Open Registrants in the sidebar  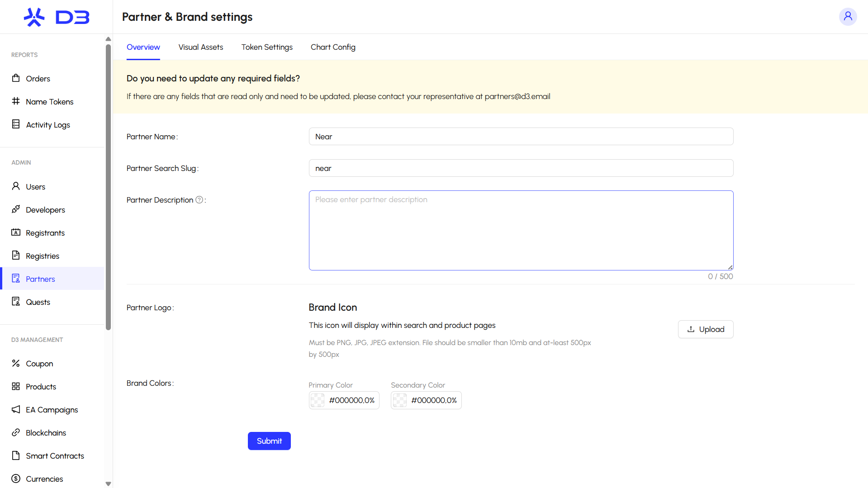(x=52, y=233)
